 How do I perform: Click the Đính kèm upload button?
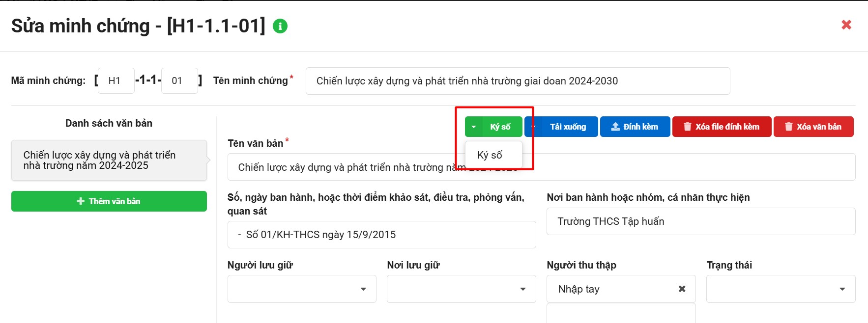[x=635, y=127]
